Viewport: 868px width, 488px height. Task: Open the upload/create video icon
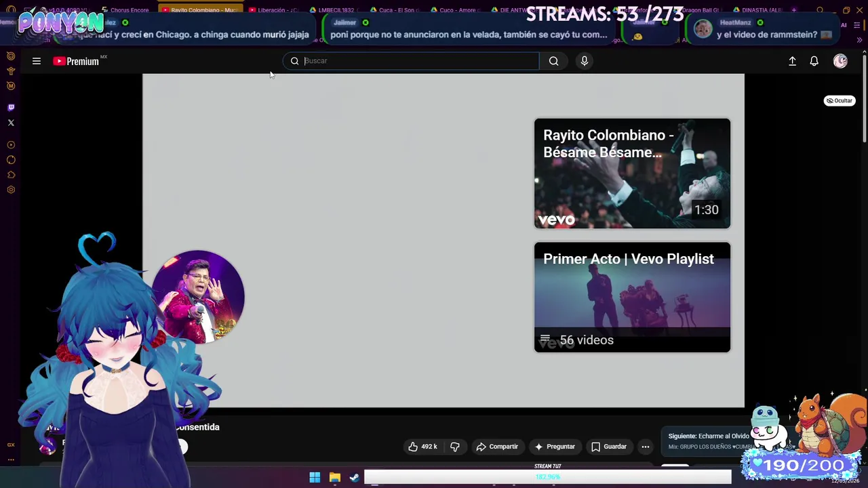click(792, 61)
